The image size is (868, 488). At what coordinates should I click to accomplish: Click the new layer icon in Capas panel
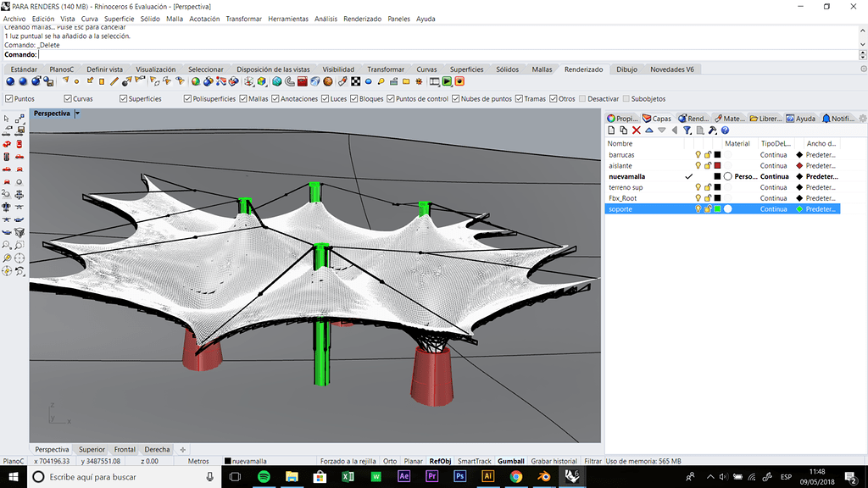point(611,129)
